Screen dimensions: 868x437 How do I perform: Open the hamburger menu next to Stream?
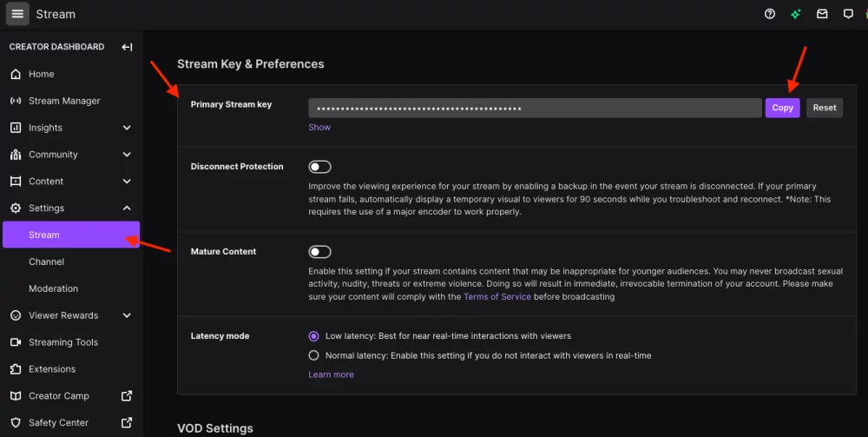coord(17,14)
